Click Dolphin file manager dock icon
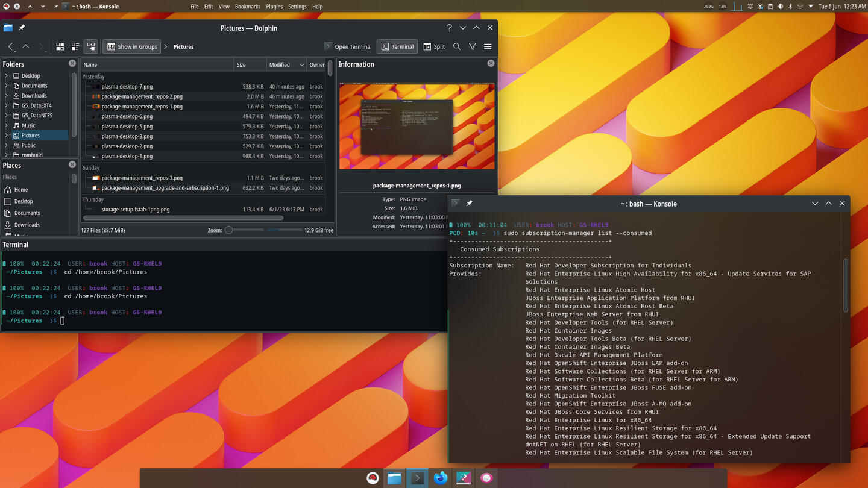Image resolution: width=868 pixels, height=488 pixels. 394,478
